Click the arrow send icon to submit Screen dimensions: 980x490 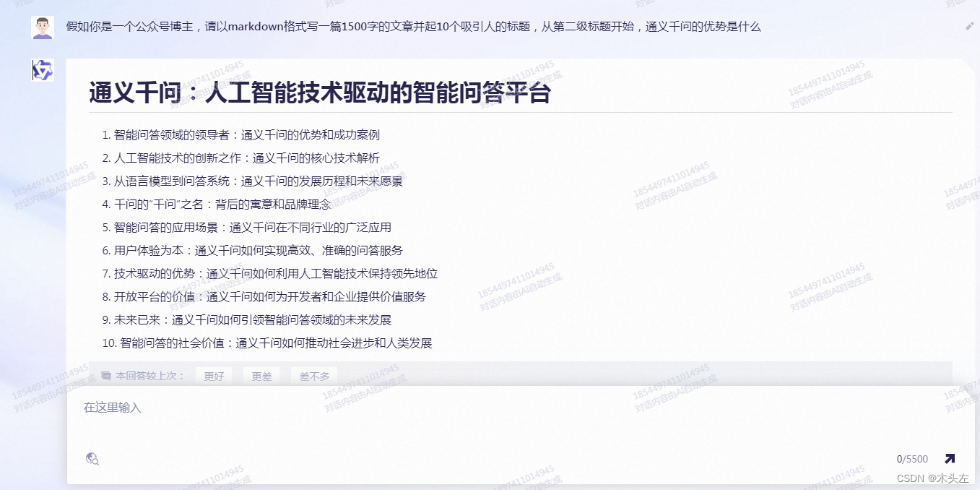949,458
